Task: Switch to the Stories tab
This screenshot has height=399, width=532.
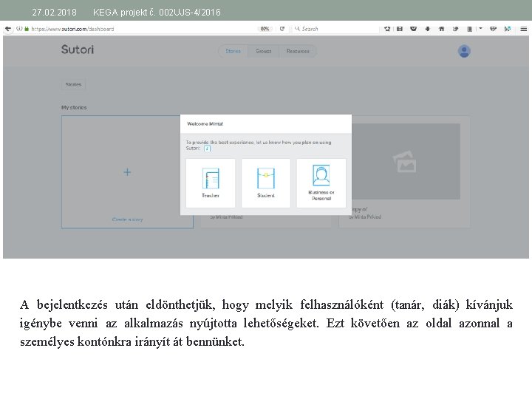Action: [x=233, y=51]
